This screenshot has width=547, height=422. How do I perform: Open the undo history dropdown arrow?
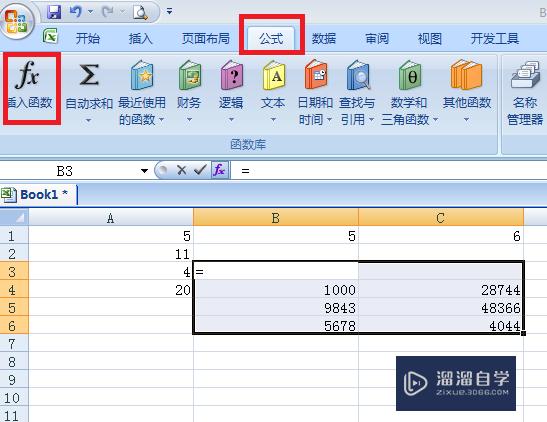click(90, 12)
